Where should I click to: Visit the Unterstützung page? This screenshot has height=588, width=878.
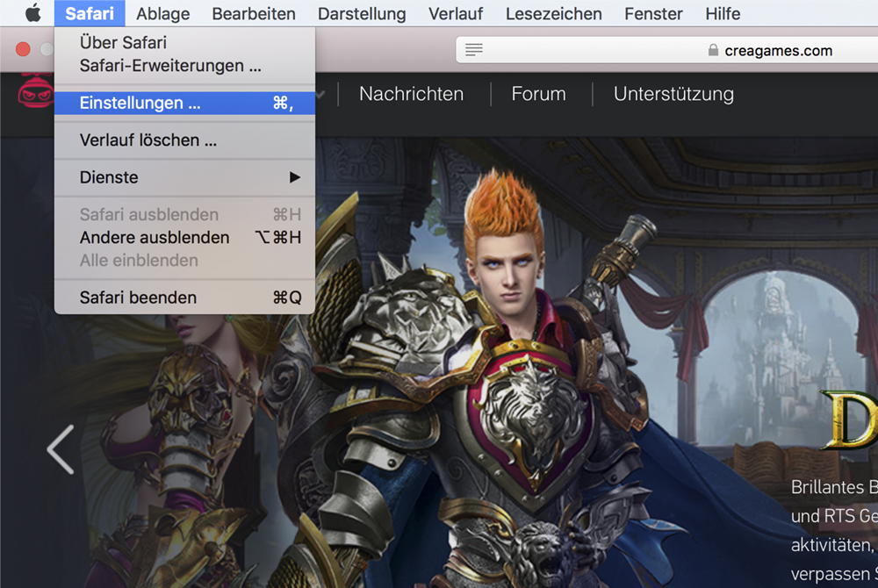673,94
